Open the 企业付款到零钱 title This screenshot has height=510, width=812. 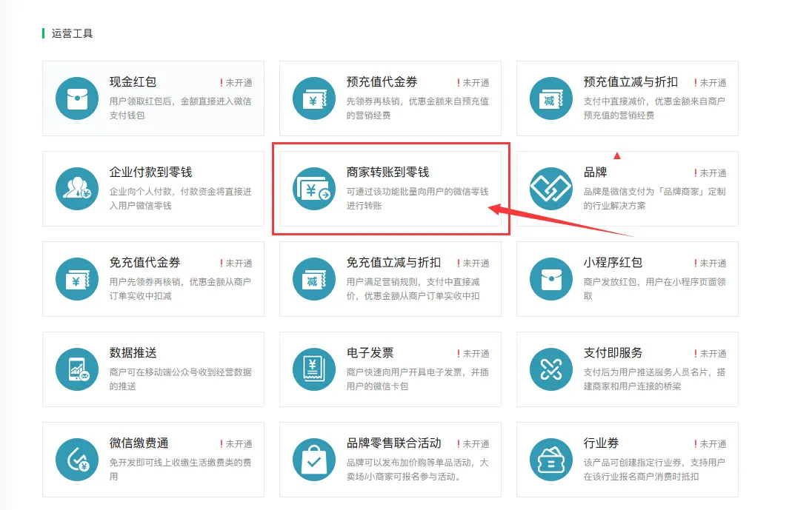click(x=150, y=172)
